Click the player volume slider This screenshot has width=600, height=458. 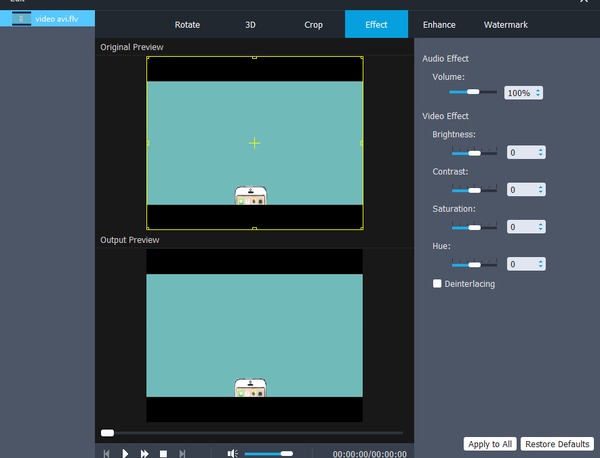click(269, 453)
